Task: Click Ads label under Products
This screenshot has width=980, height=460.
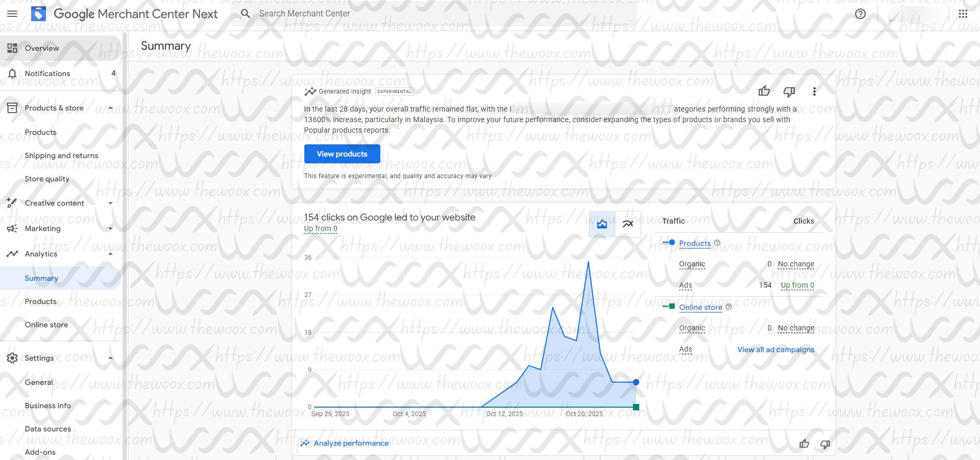Action: 685,285
